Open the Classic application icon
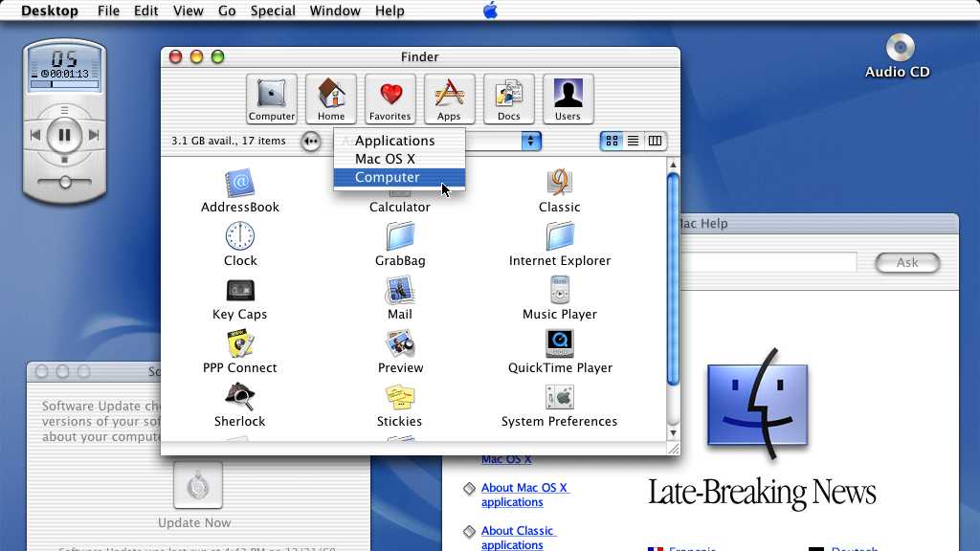Viewport: 980px width, 551px height. tap(559, 183)
